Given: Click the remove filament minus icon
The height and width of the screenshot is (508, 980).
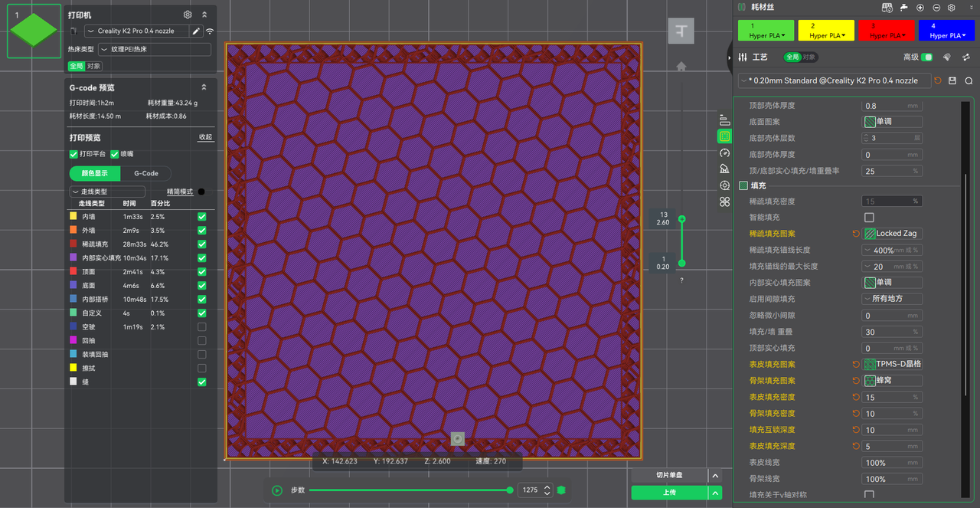Looking at the screenshot, I should pos(936,7).
